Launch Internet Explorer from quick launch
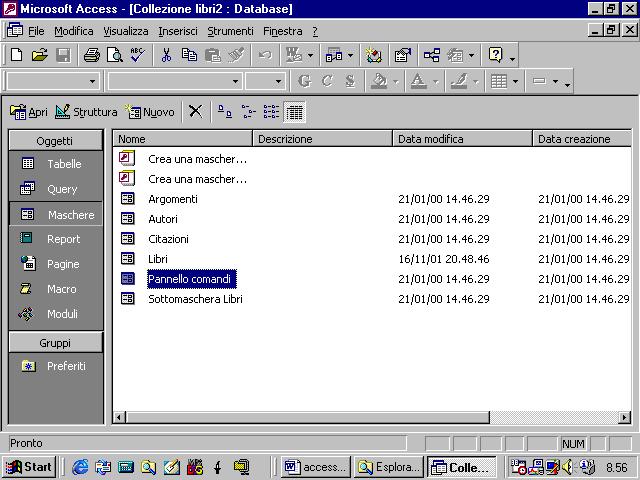640x480 pixels. [80, 467]
